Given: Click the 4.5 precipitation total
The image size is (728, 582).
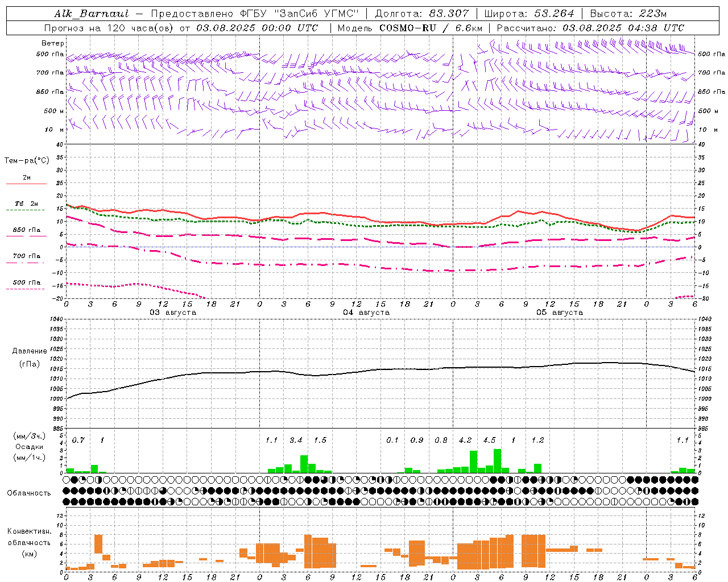Looking at the screenshot, I should tap(489, 440).
